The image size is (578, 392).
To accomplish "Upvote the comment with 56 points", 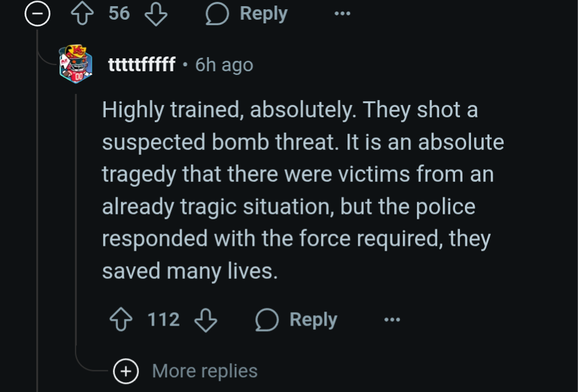I will coord(82,14).
